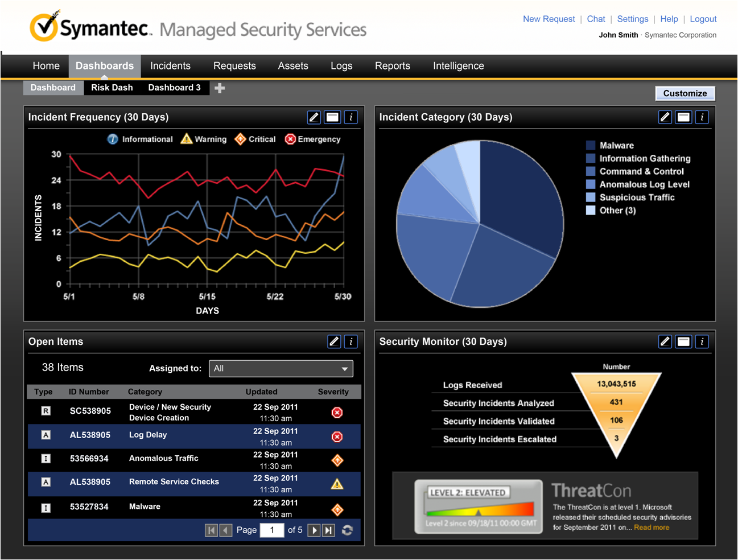This screenshot has height=560, width=738.
Task: Click the Customize button
Action: (x=685, y=93)
